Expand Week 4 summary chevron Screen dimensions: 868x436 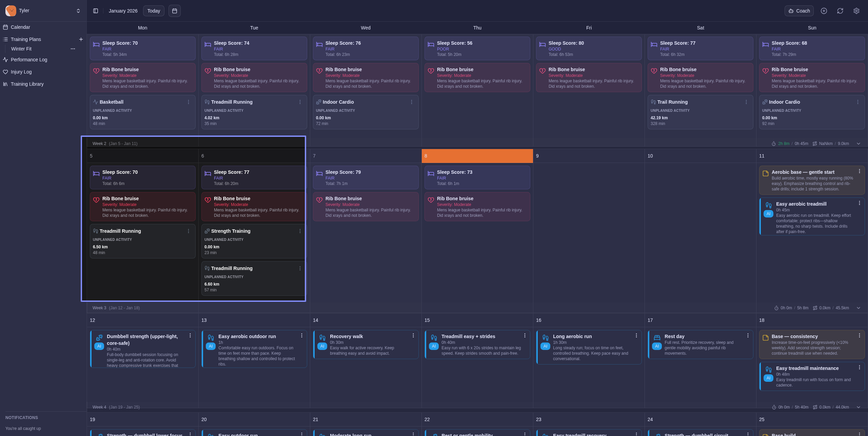[x=859, y=407]
